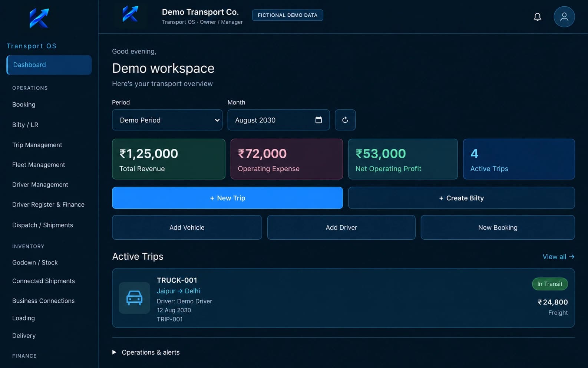588x368 pixels.
Task: Click the New Trip button
Action: click(227, 198)
